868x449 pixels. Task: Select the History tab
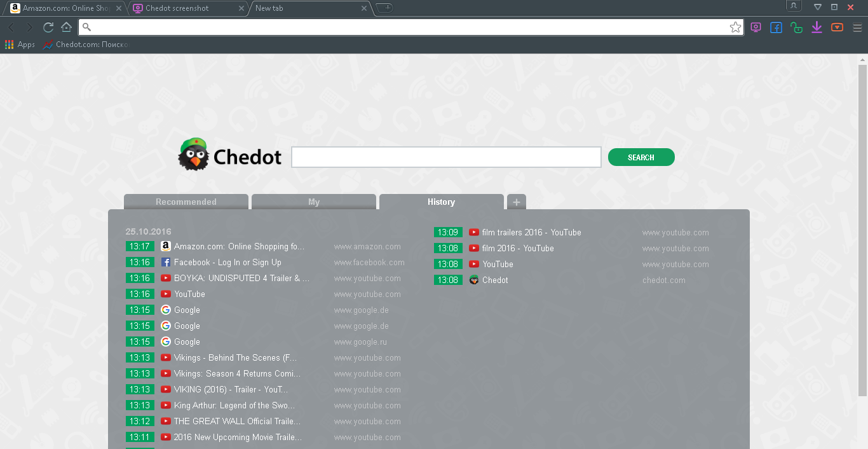pos(441,202)
